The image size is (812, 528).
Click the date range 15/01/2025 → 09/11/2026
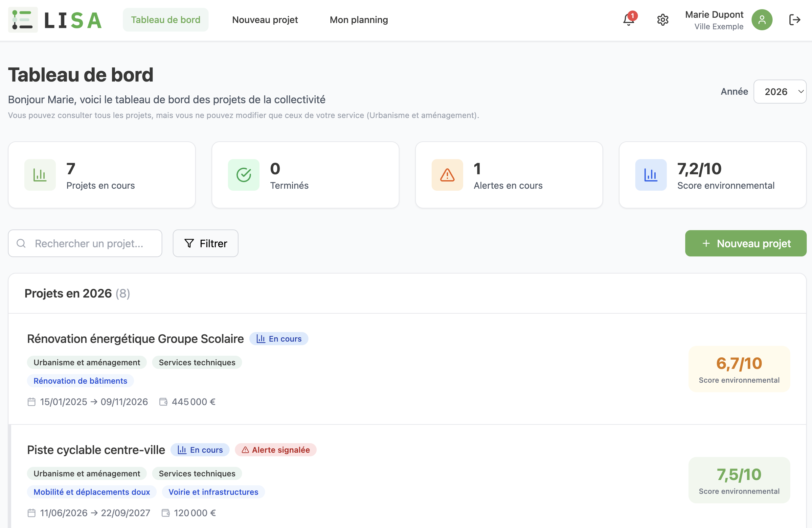click(x=94, y=402)
